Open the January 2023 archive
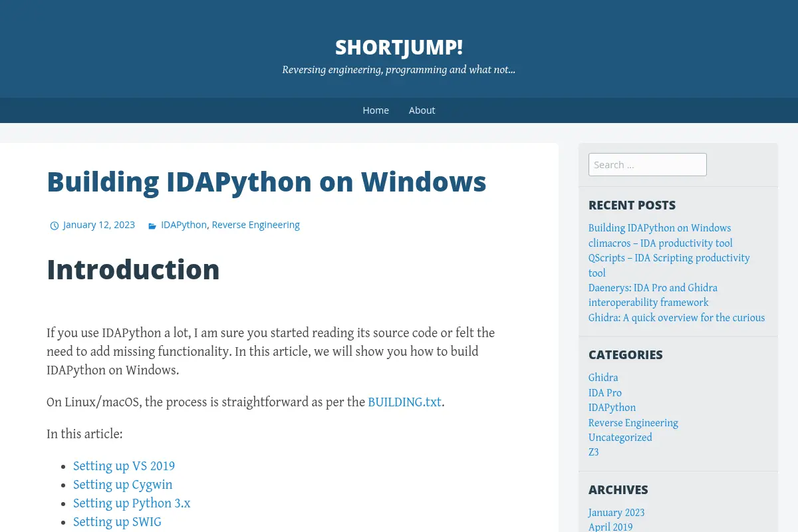This screenshot has height=532, width=798. tap(616, 513)
